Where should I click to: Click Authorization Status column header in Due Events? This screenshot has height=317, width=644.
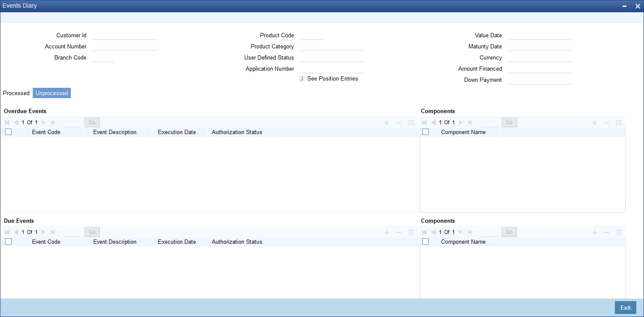[237, 242]
